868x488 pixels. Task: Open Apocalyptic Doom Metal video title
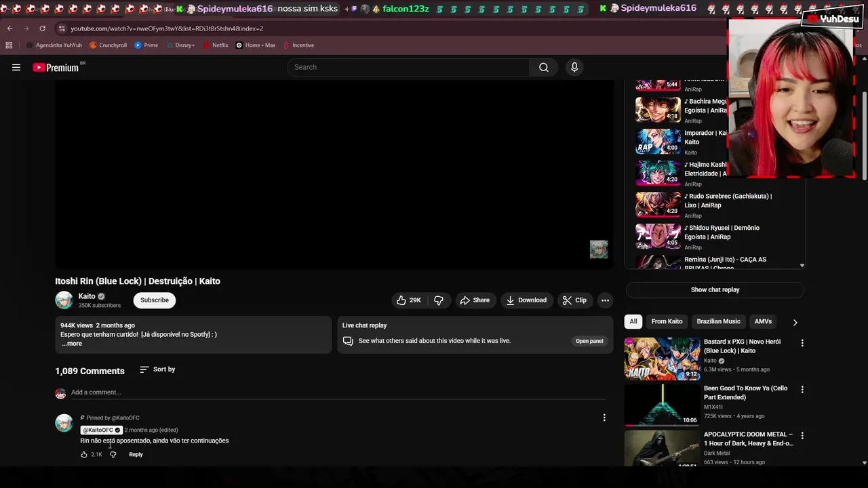pyautogui.click(x=749, y=439)
